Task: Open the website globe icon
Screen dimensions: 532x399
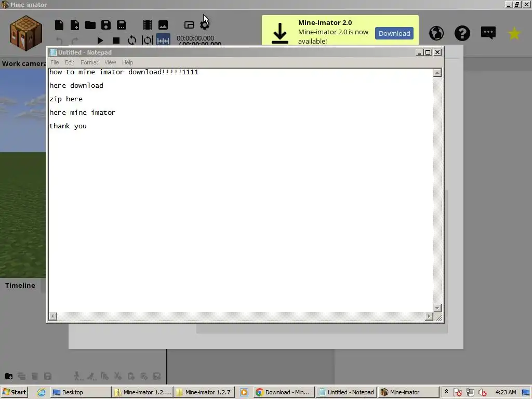Action: point(436,33)
